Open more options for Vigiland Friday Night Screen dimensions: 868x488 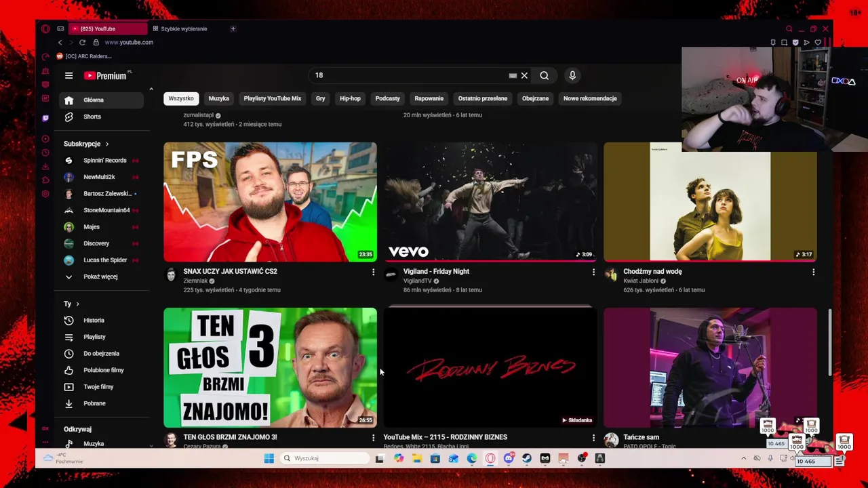point(593,272)
